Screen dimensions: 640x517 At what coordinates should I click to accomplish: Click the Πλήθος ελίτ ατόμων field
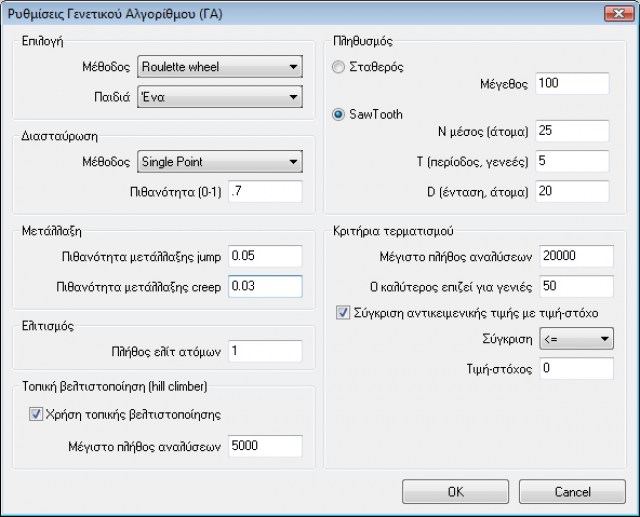coord(264,352)
